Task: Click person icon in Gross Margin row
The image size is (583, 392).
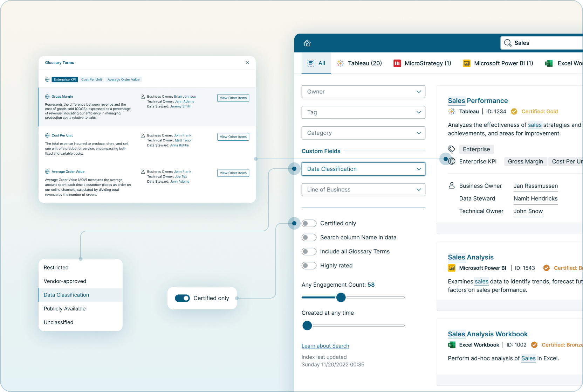Action: coord(143,97)
